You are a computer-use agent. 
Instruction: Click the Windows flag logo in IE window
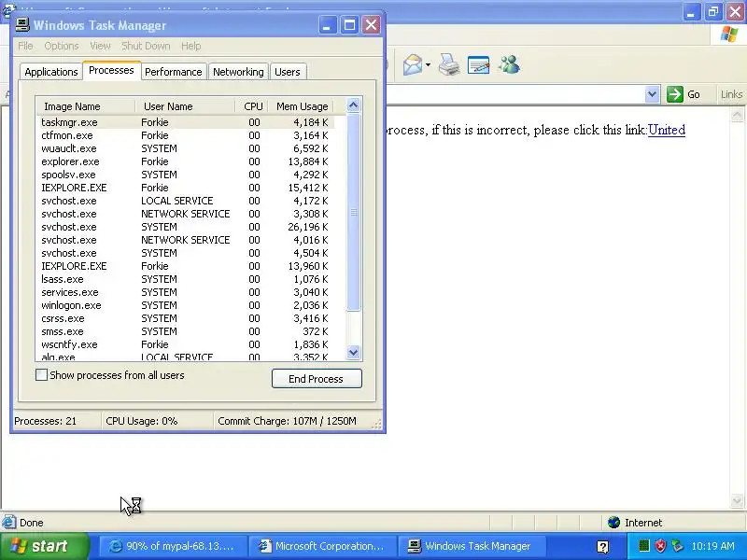tap(729, 35)
